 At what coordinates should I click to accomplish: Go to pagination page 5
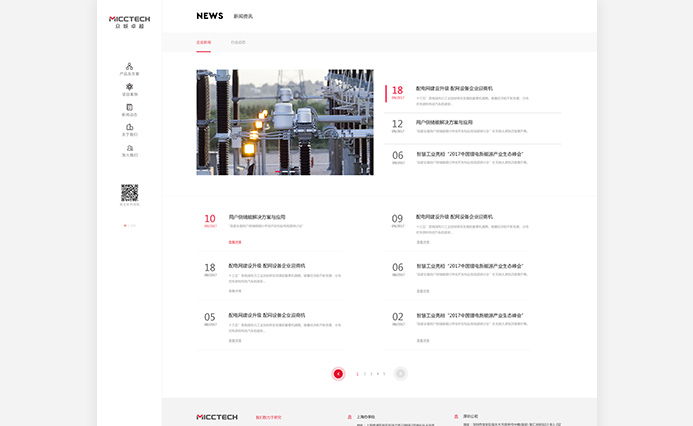[384, 374]
